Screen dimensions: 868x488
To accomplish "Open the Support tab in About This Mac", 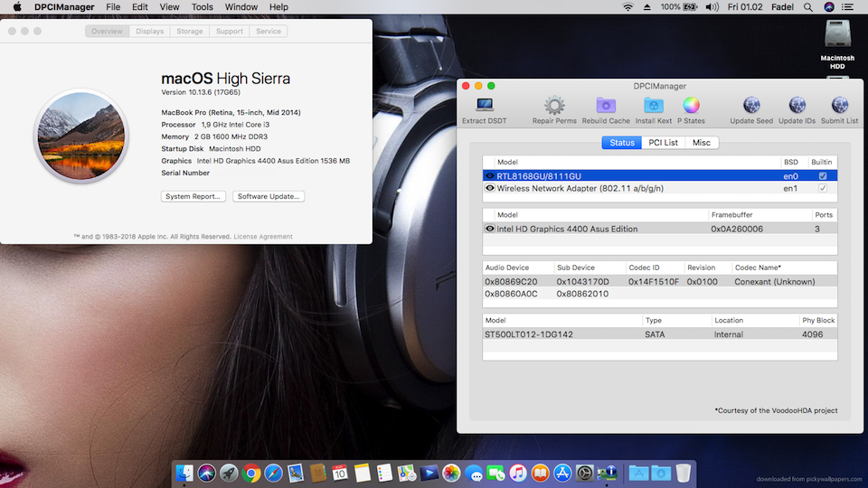I will 229,31.
